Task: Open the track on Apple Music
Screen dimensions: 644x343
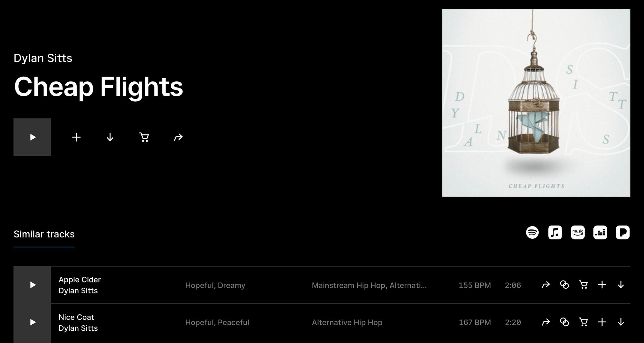Action: pyautogui.click(x=555, y=232)
